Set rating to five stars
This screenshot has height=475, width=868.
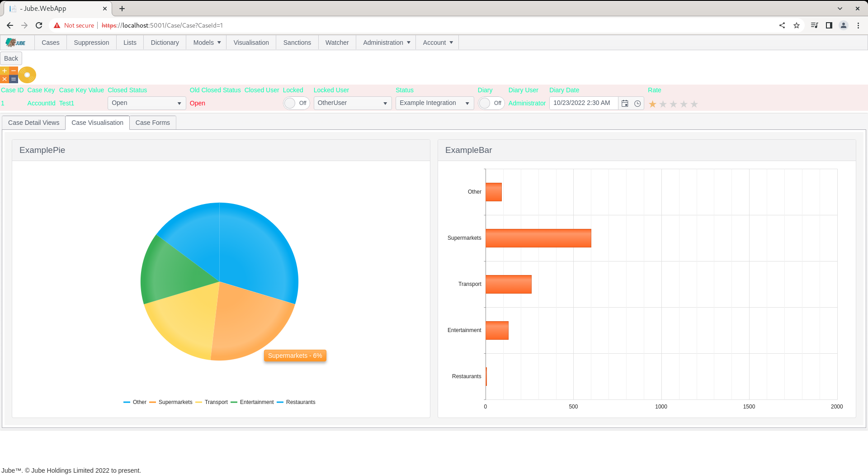pos(694,104)
